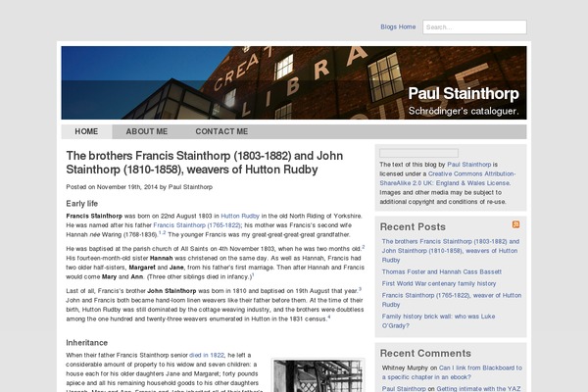The width and height of the screenshot is (588, 392).
Task: Open recent post Francis Stainthorp (1765-1822), weaver of Hutton Rudby
Action: (452, 300)
